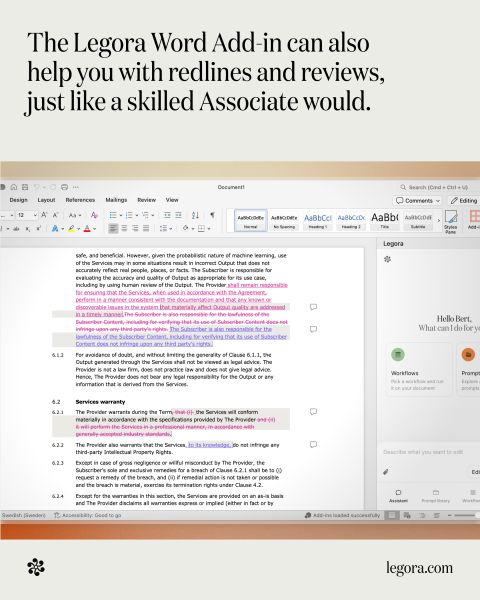The height and width of the screenshot is (600, 480).
Task: Apply the Heading 1 style
Action: (x=318, y=221)
